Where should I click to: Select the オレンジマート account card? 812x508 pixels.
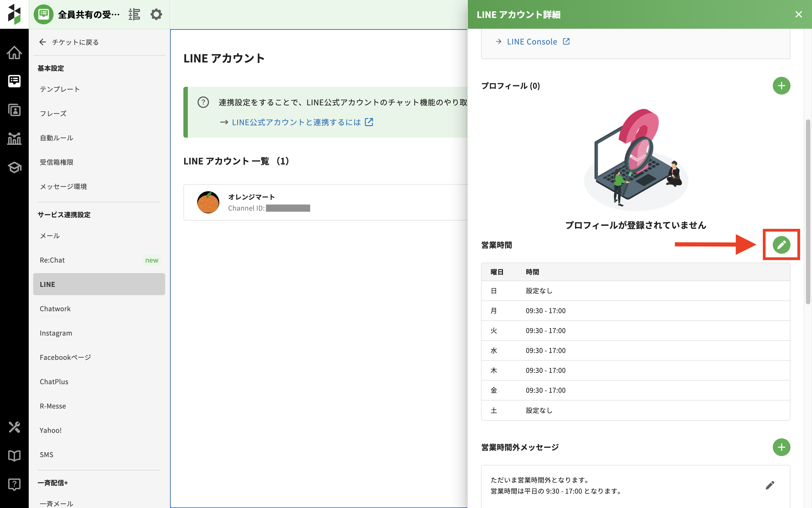click(325, 202)
